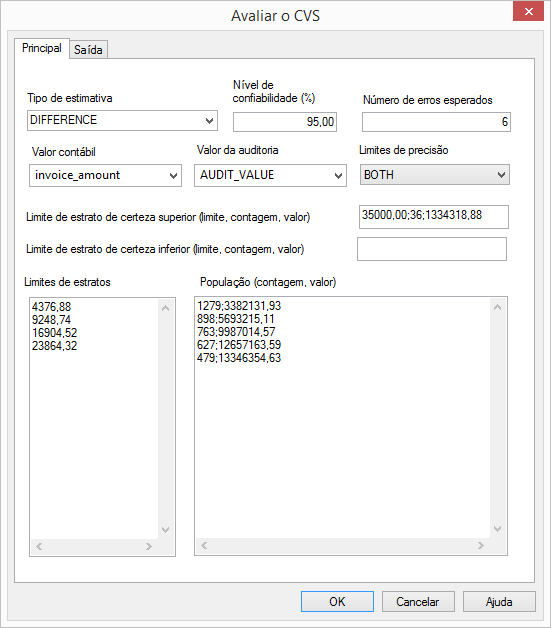Click the OK button
This screenshot has height=628, width=551.
pyautogui.click(x=337, y=602)
